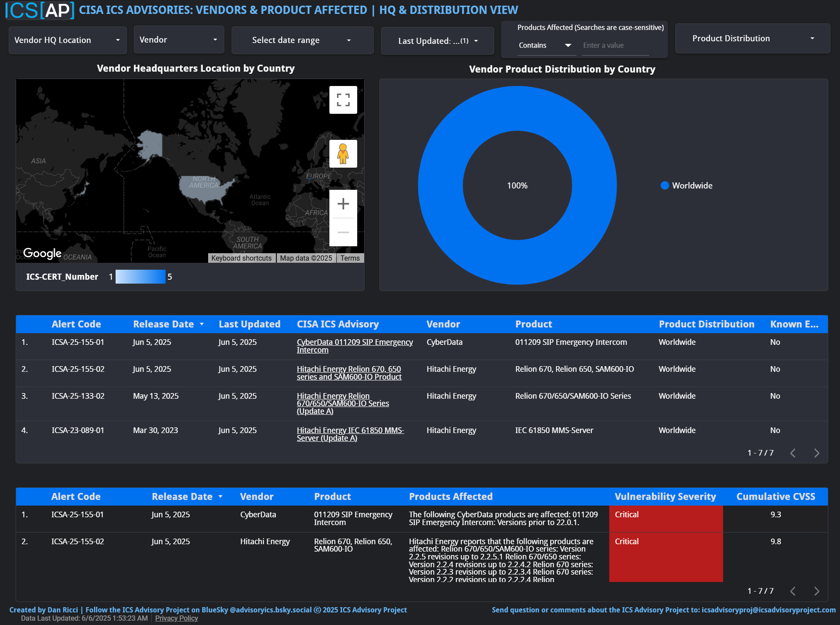Viewport: 840px width, 625px height.
Task: Click the Mar 30, 2023 release date
Action: tap(156, 430)
